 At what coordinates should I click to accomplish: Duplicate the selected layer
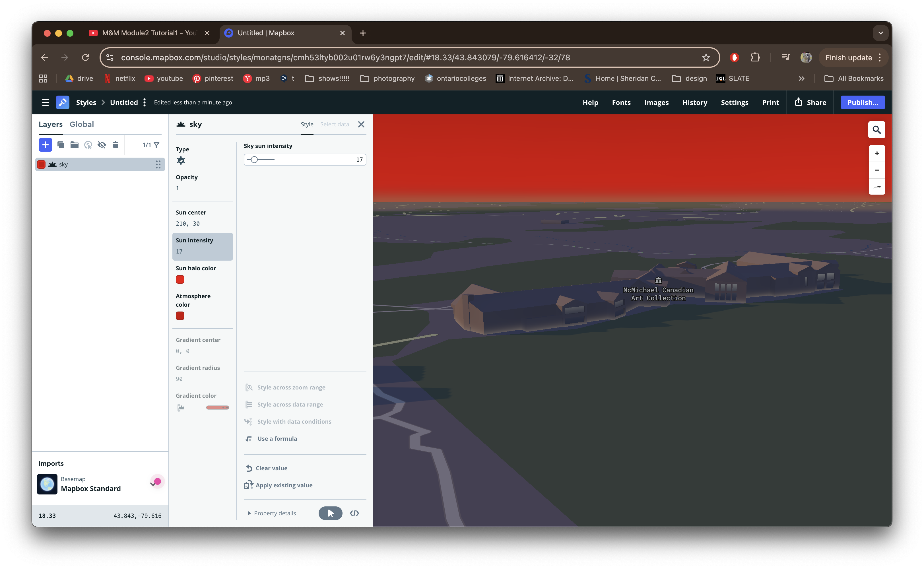click(x=61, y=145)
